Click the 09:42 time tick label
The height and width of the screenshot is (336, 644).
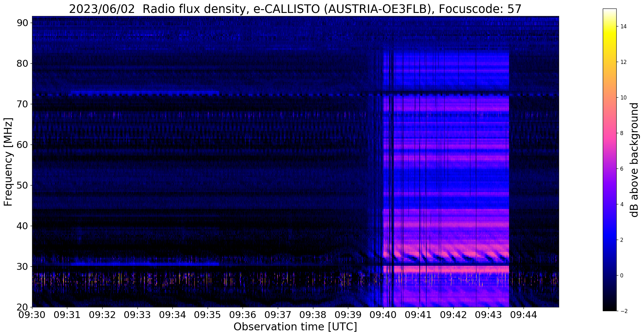[x=453, y=314]
